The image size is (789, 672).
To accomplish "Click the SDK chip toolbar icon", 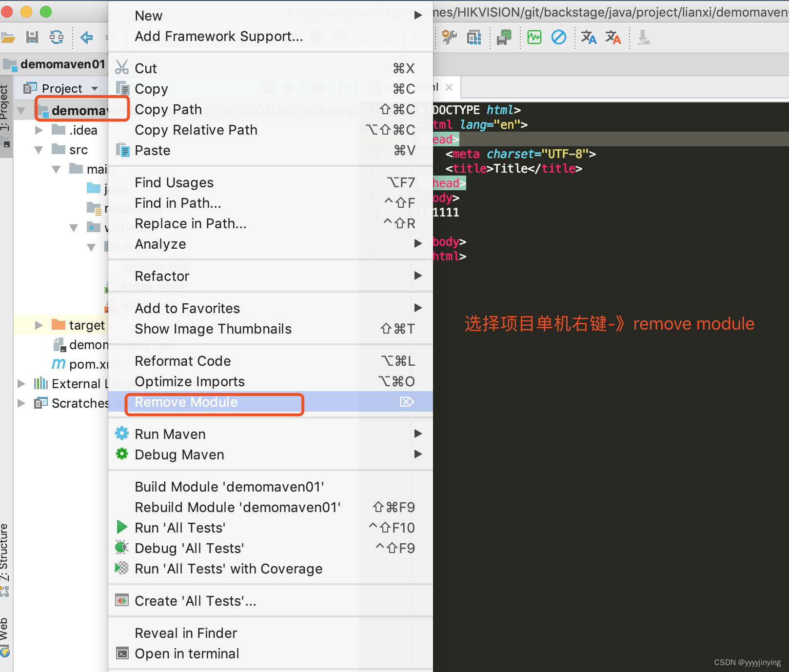I will click(x=504, y=37).
